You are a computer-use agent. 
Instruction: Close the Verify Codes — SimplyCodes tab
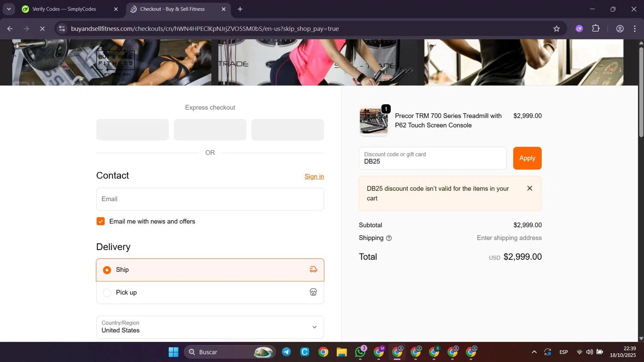pyautogui.click(x=115, y=9)
